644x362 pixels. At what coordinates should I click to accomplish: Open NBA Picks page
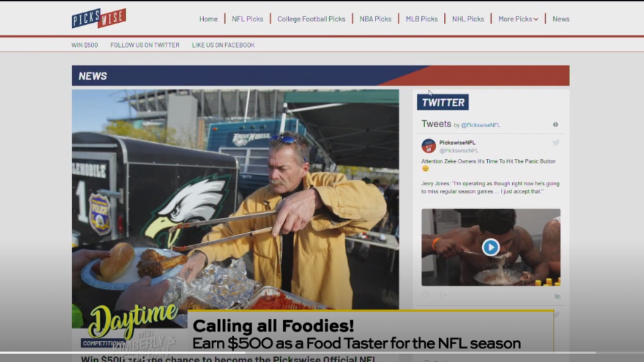[x=376, y=19]
